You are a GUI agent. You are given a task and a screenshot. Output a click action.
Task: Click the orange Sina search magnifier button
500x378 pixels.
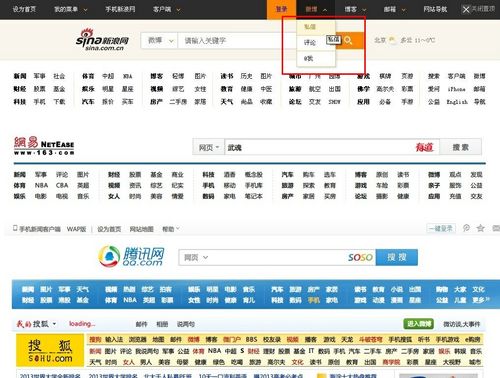click(x=349, y=41)
